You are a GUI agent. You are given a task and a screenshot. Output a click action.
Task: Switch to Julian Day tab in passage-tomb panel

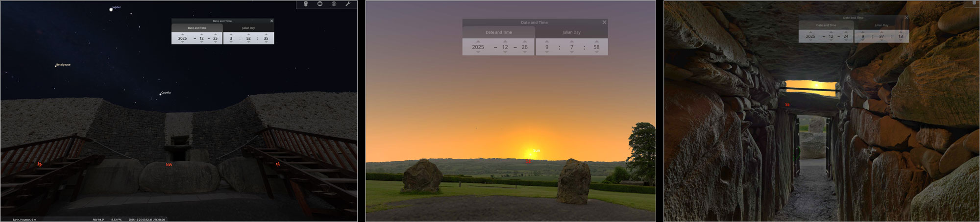pos(882,25)
